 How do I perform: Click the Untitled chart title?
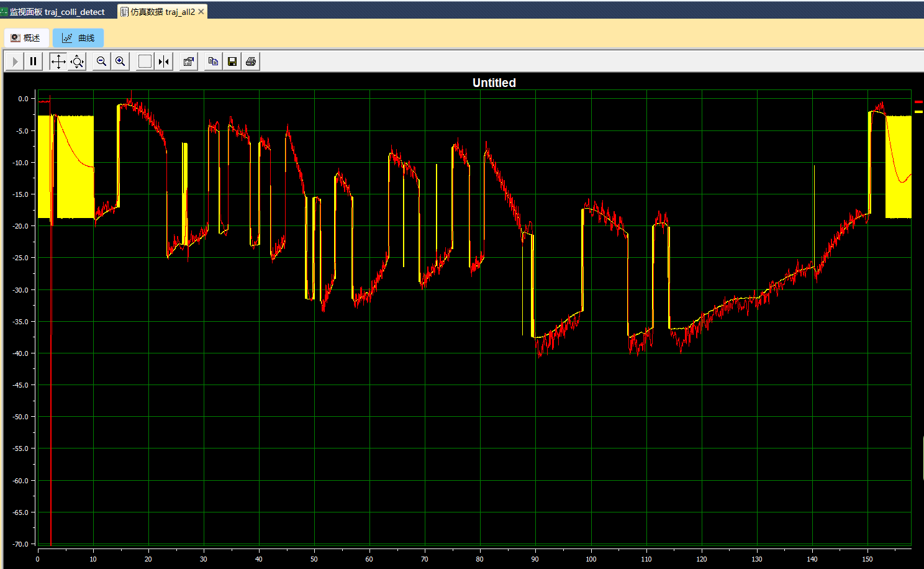point(494,83)
